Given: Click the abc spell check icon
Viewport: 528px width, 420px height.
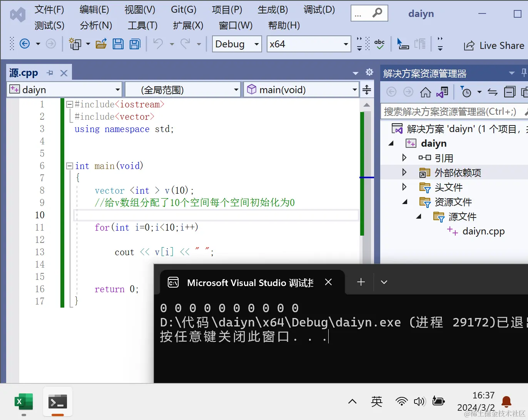Looking at the screenshot, I should tap(379, 44).
